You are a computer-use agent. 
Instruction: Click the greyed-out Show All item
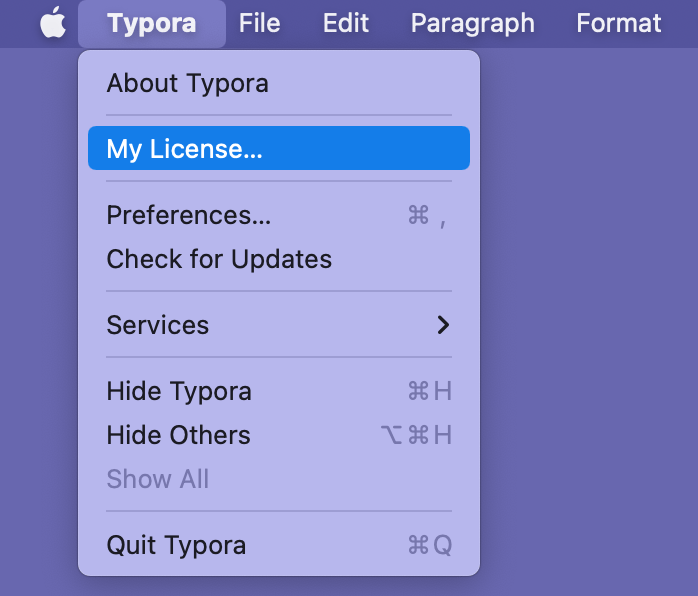point(158,479)
